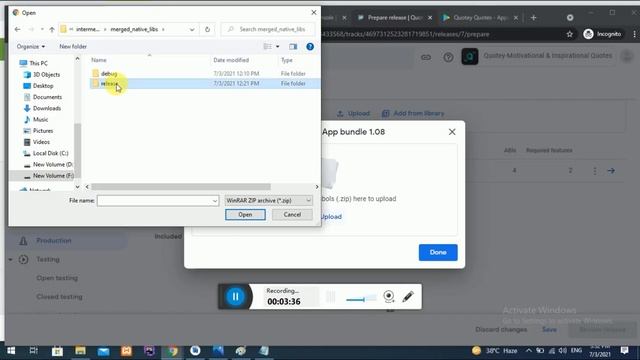
Task: Click Discard changes
Action: click(501, 329)
